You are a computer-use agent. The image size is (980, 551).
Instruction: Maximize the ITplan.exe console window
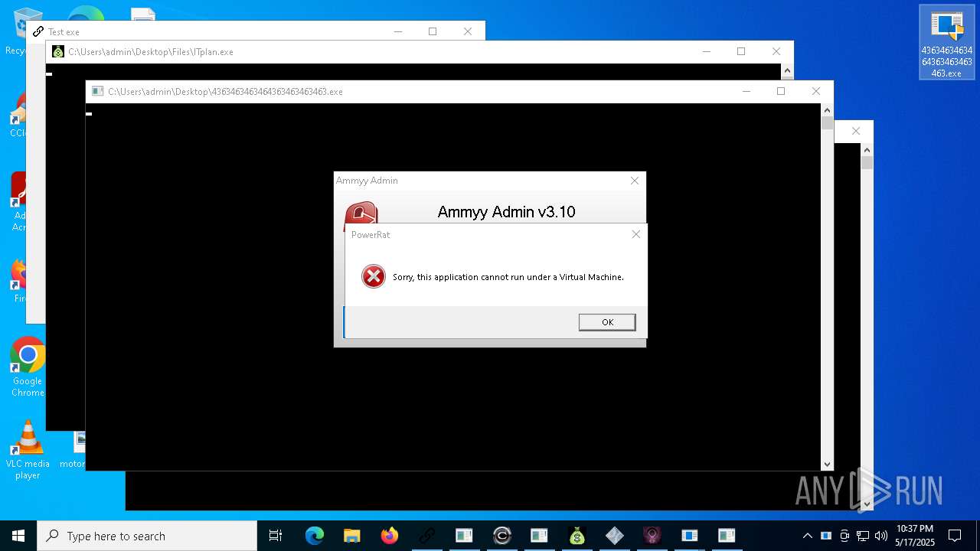pos(741,51)
